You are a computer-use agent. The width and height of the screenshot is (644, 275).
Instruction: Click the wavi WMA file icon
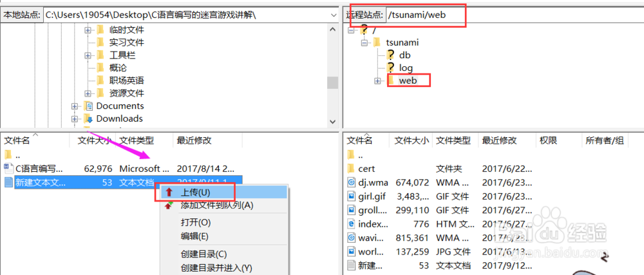pyautogui.click(x=351, y=237)
